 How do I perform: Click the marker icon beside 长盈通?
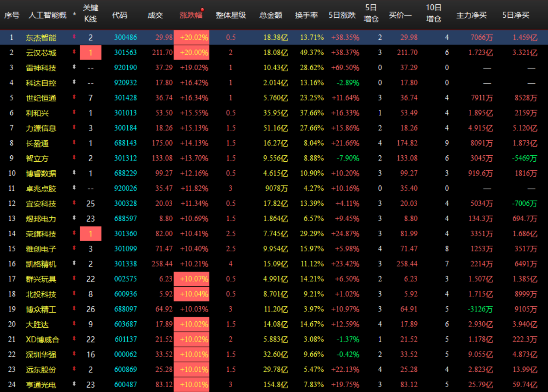(74, 143)
